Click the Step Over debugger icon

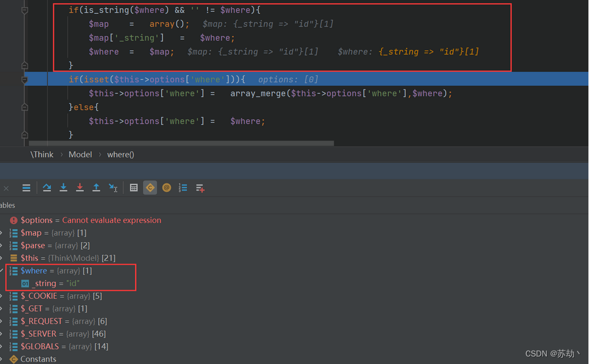[x=47, y=187]
